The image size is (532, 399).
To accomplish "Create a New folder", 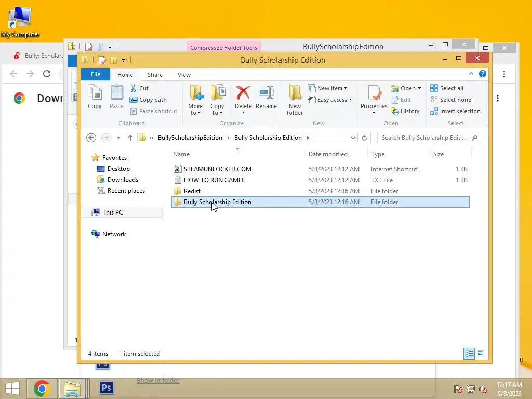I will tap(295, 100).
